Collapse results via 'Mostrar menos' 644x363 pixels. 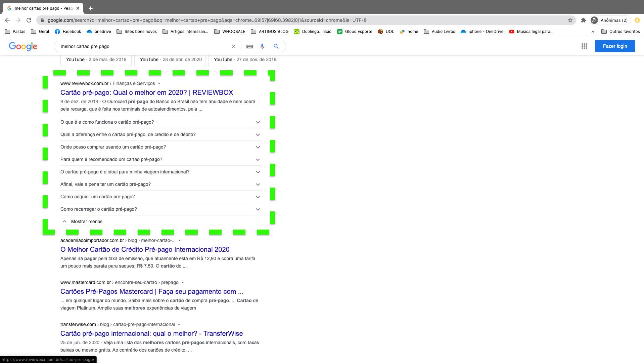tap(86, 221)
